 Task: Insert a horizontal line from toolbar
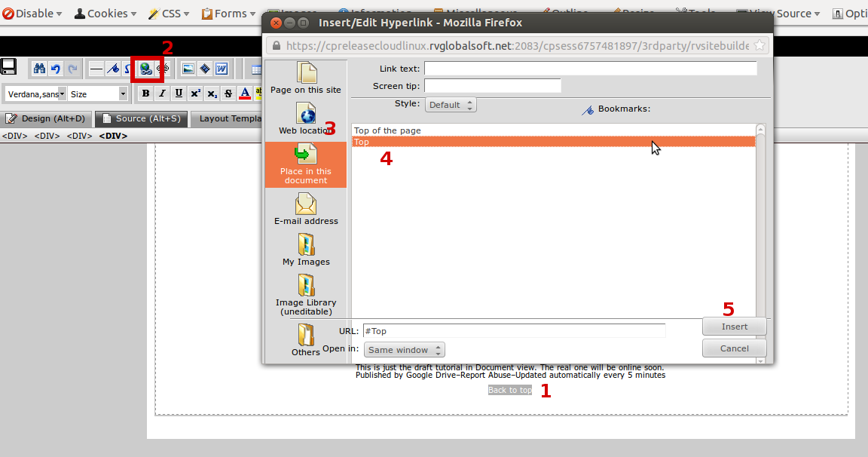(x=96, y=69)
